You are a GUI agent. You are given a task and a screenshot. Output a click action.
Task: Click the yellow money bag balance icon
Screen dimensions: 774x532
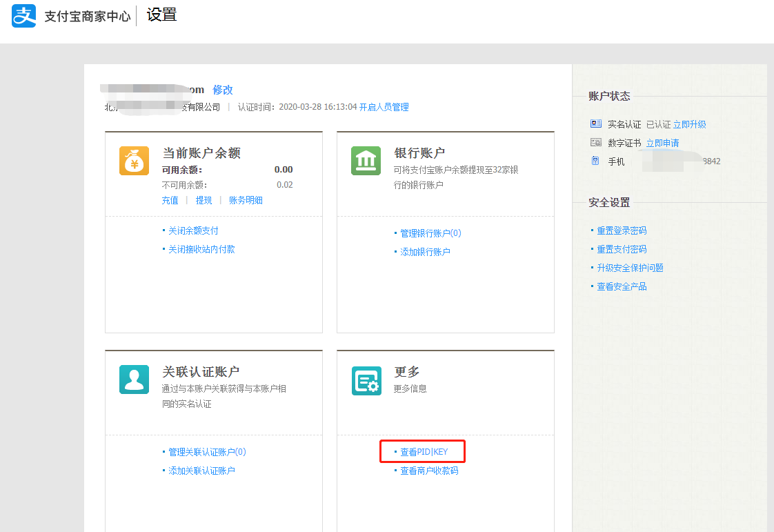[x=134, y=161]
